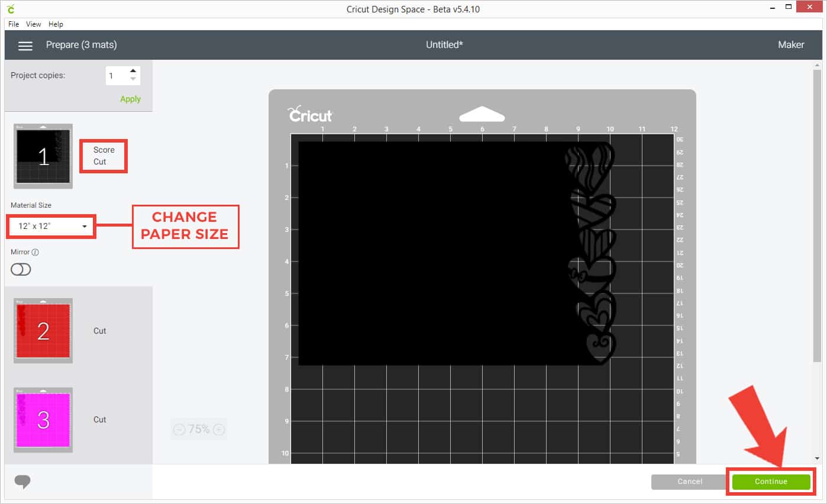Image resolution: width=827 pixels, height=504 pixels.
Task: Open the feedback chat bubble icon
Action: [22, 482]
